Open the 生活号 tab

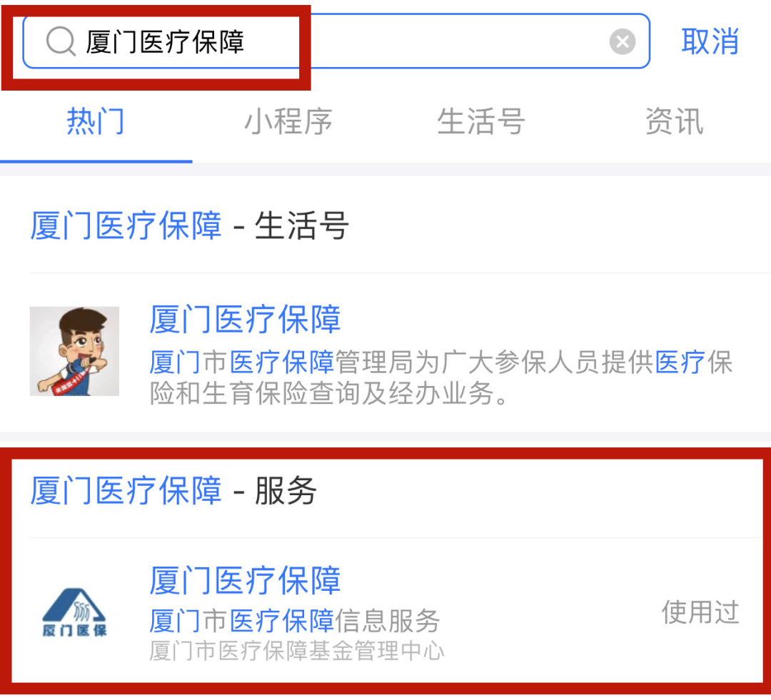[481, 121]
